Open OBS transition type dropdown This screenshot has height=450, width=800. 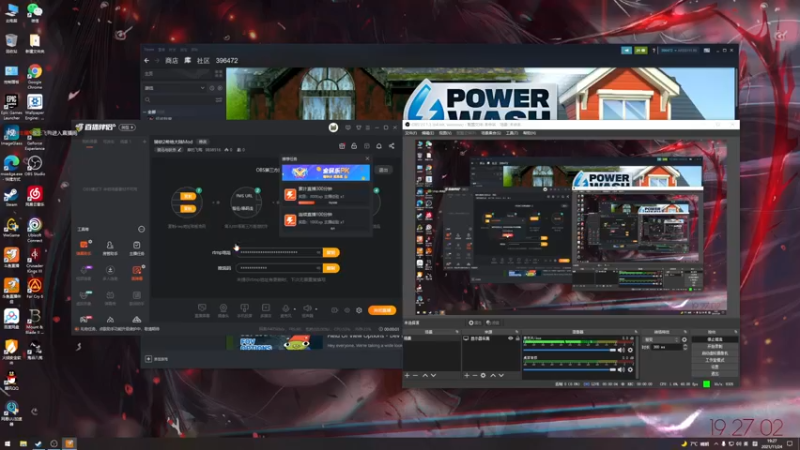pyautogui.click(x=661, y=340)
